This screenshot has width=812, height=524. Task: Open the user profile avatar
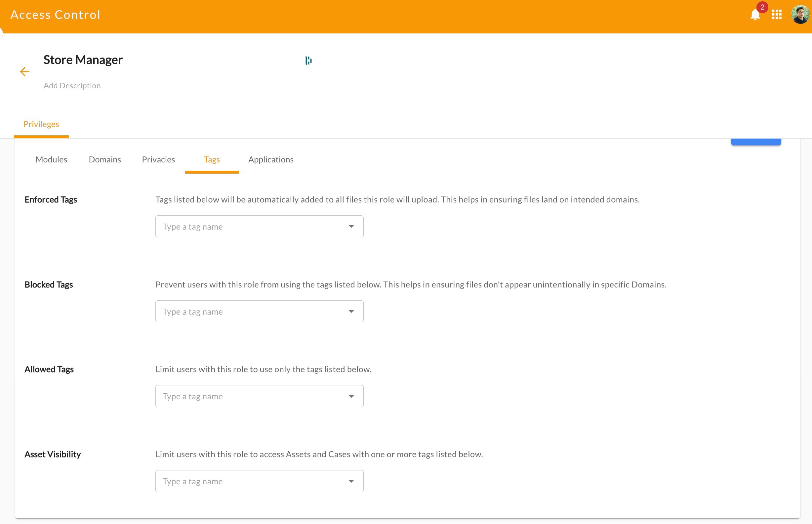pyautogui.click(x=800, y=15)
